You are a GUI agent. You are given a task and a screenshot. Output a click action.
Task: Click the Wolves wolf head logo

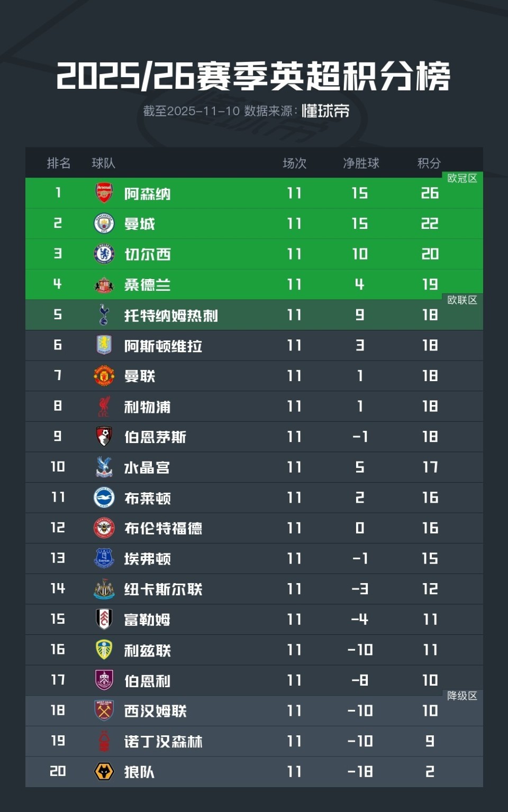[104, 772]
